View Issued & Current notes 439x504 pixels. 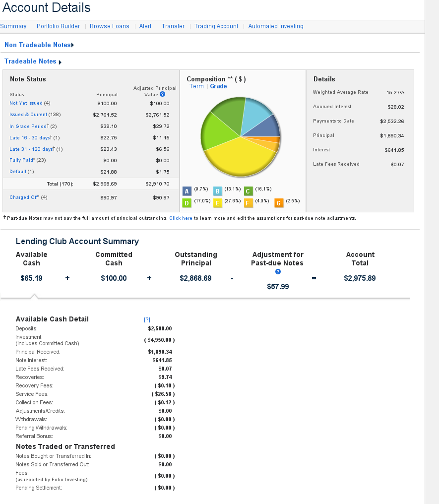point(28,115)
